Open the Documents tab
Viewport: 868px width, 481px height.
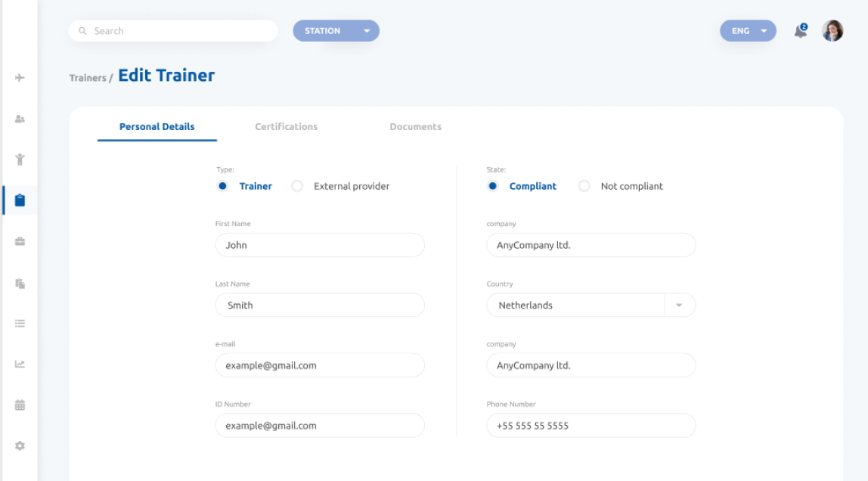pos(415,126)
